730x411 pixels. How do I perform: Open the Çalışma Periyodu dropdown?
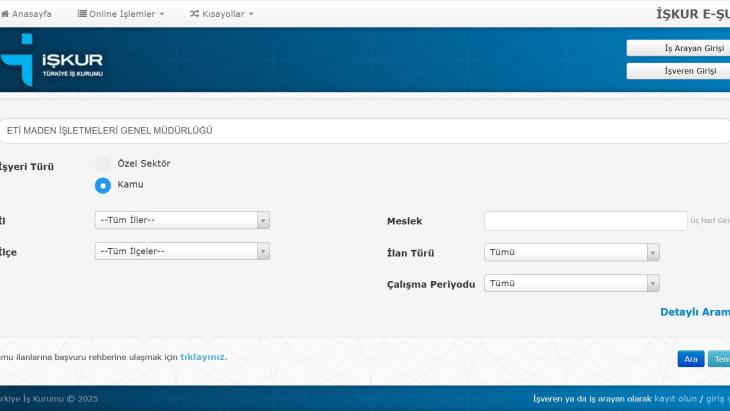[x=572, y=283]
